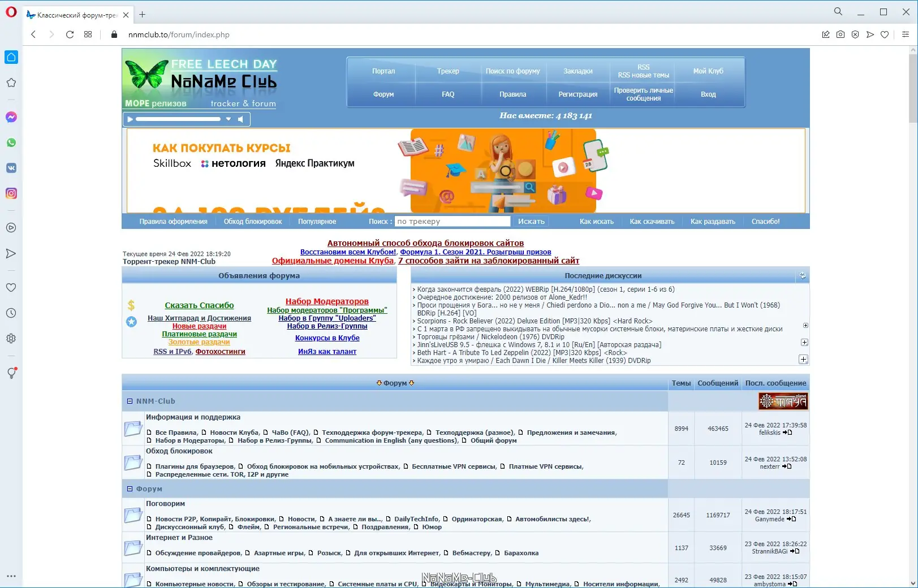This screenshot has width=918, height=588.
Task: Close the current forum tab
Action: pyautogui.click(x=126, y=15)
